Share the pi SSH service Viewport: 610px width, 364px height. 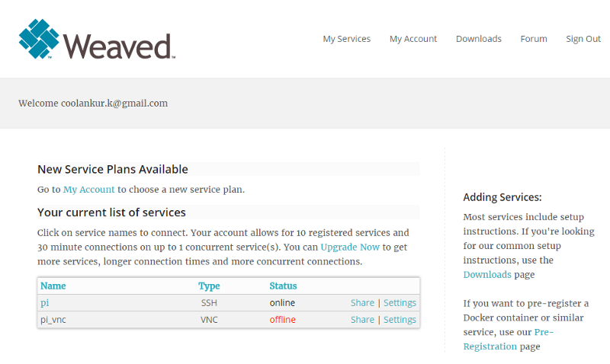pos(362,302)
